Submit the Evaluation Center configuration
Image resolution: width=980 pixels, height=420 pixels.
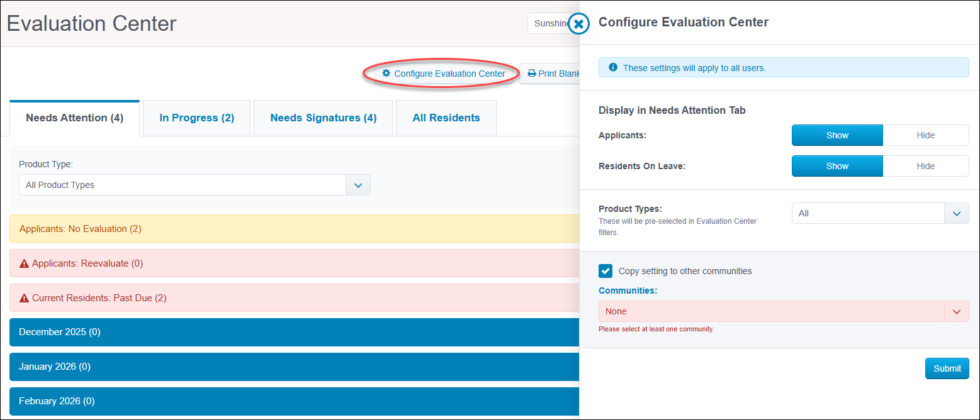tap(947, 368)
